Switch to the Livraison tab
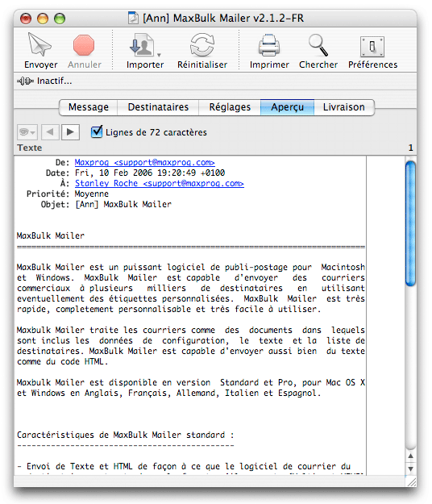Image resolution: width=432 pixels, height=504 pixels. (343, 107)
